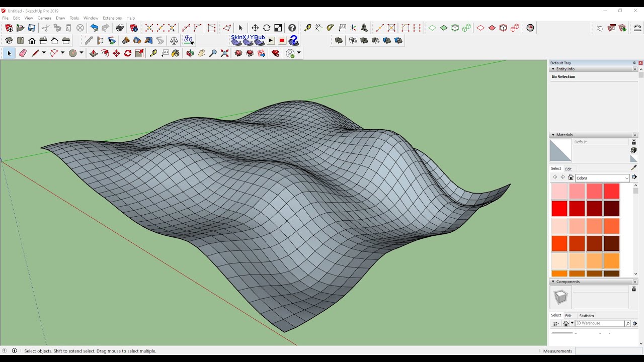Choose the Arc drawing tool

[x=54, y=53]
